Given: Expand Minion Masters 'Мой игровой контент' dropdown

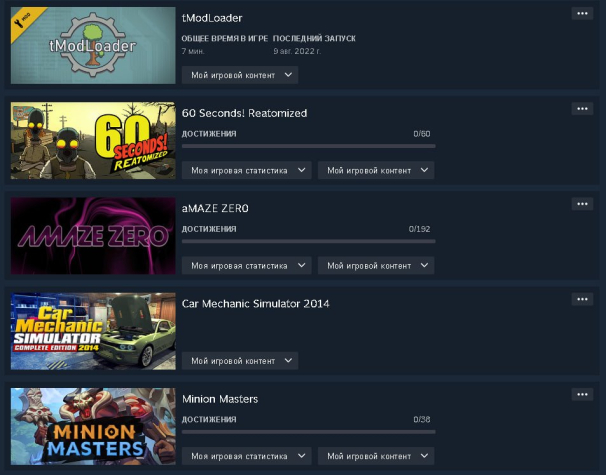Looking at the screenshot, I should click(376, 456).
